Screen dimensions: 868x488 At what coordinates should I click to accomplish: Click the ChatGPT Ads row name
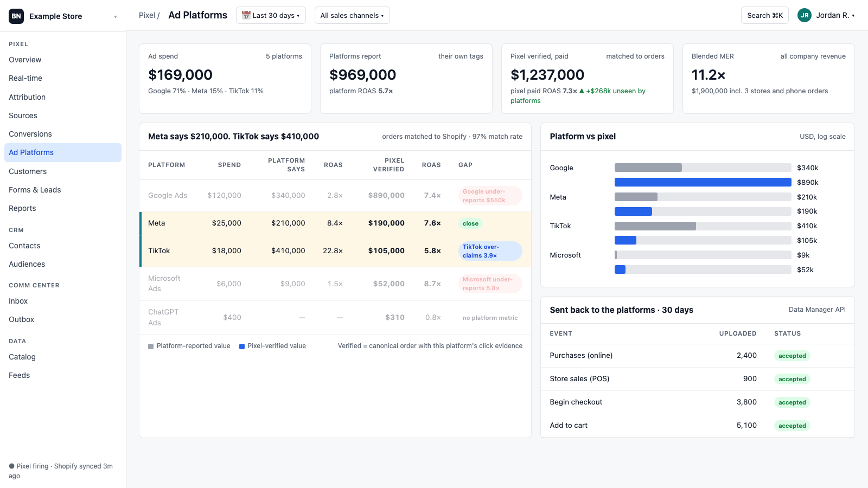point(163,317)
